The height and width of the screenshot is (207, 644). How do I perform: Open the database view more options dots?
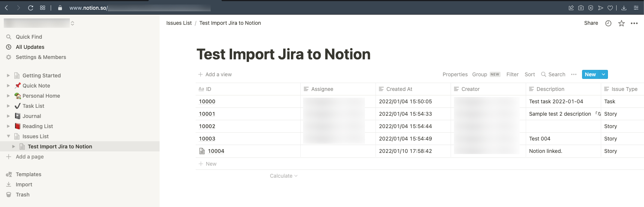pyautogui.click(x=574, y=74)
